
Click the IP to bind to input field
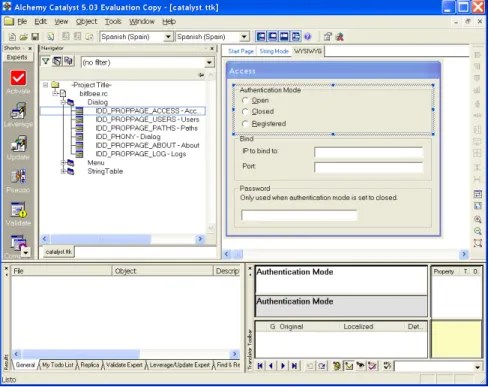(x=369, y=152)
